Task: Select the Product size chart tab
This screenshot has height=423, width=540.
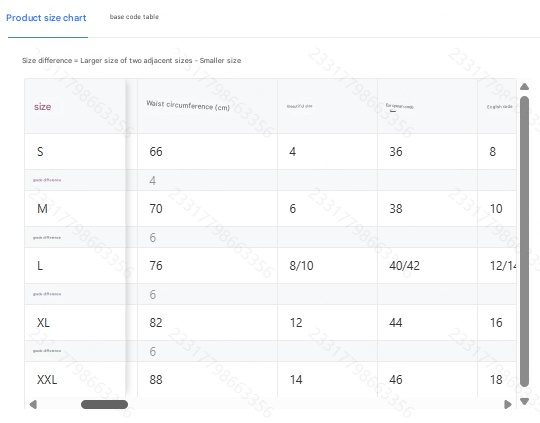Action: coord(46,18)
